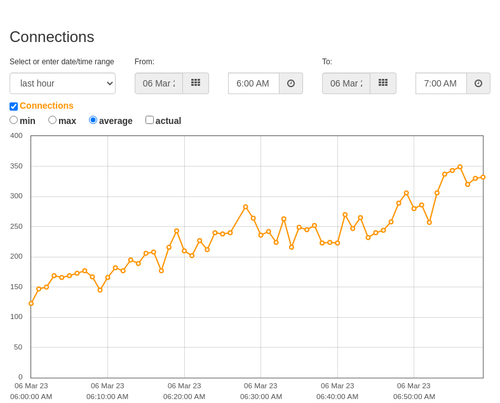The height and width of the screenshot is (403, 500).
Task: Click the From date field 06 Mar
Action: pyautogui.click(x=159, y=83)
